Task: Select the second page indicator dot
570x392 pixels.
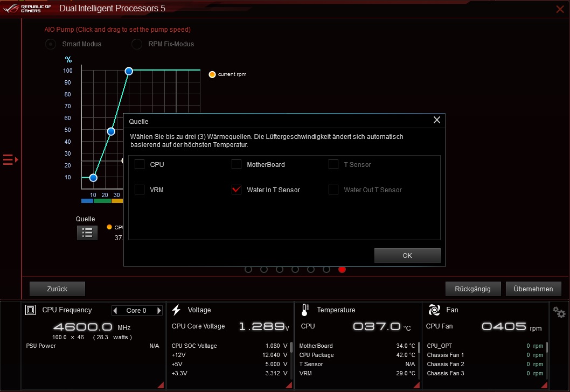Action: pos(264,269)
